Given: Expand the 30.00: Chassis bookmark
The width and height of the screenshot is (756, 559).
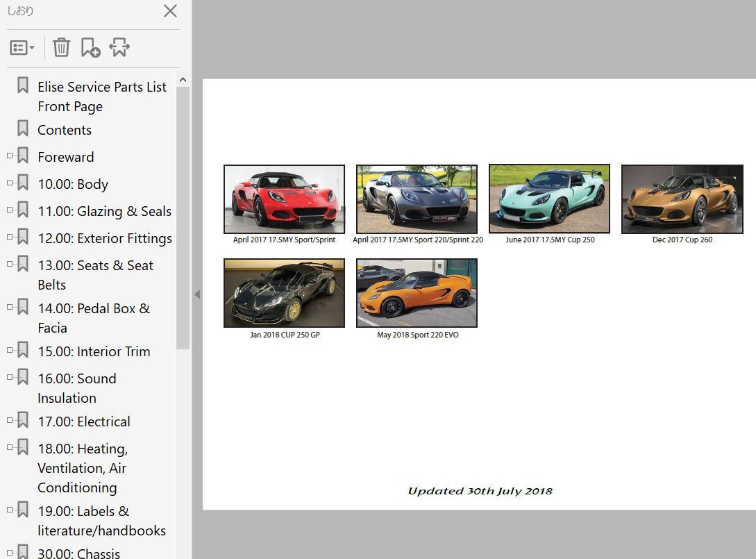Looking at the screenshot, I should 10,552.
